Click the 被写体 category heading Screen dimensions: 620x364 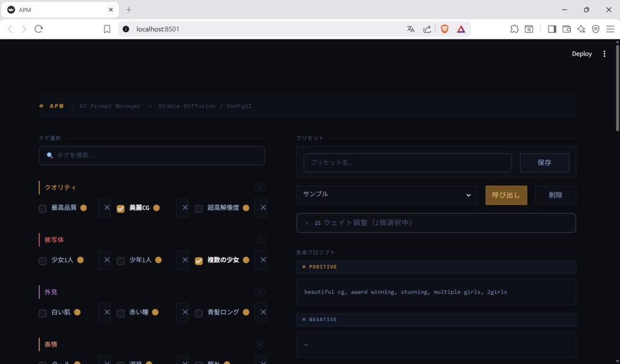point(54,239)
